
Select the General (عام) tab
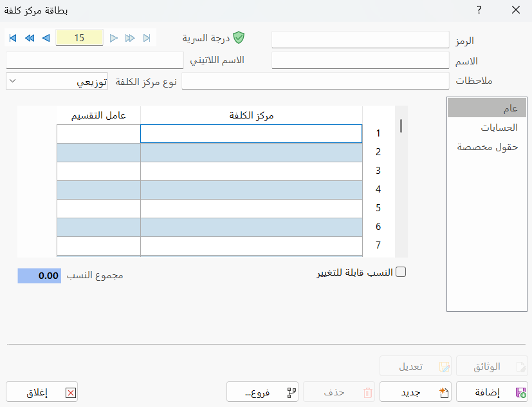[x=487, y=107]
